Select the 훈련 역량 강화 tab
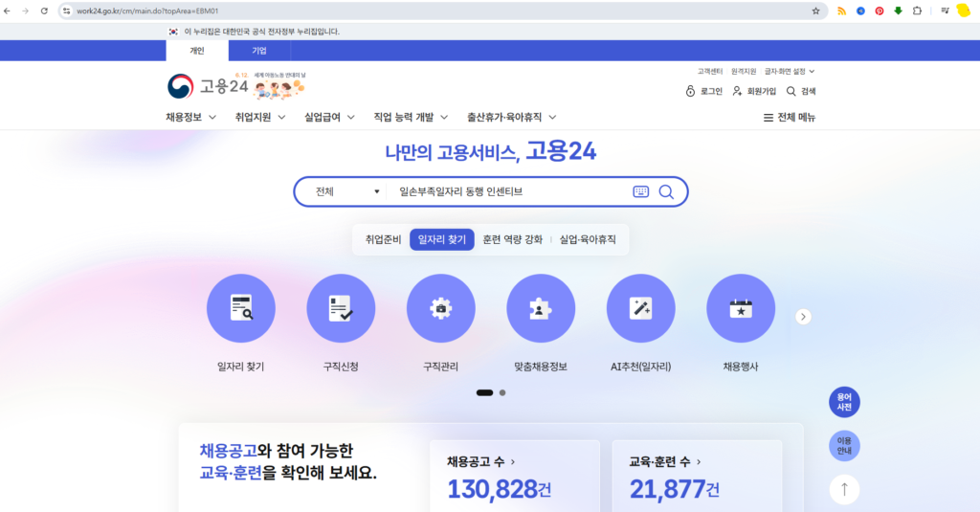 pyautogui.click(x=513, y=239)
